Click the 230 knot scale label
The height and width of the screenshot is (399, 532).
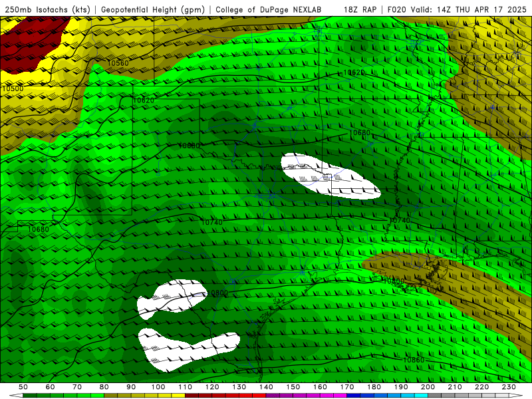509,387
